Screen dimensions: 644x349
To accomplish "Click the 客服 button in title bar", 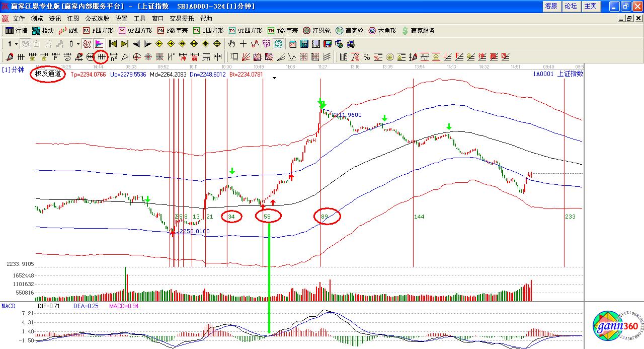I will [x=551, y=6].
